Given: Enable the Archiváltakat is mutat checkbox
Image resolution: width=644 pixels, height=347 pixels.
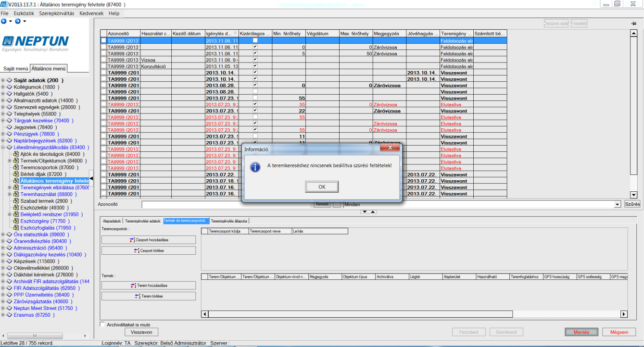Looking at the screenshot, I should tap(102, 324).
